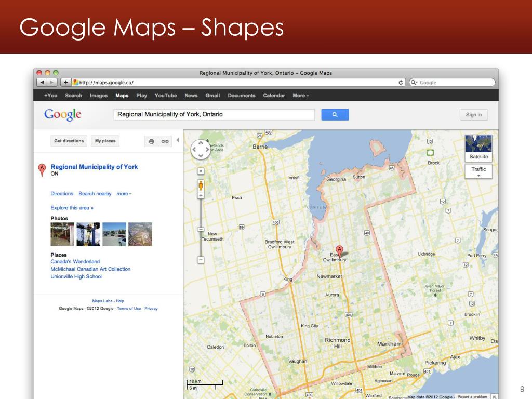
Task: Expand the more options dropdown
Action: click(x=124, y=194)
